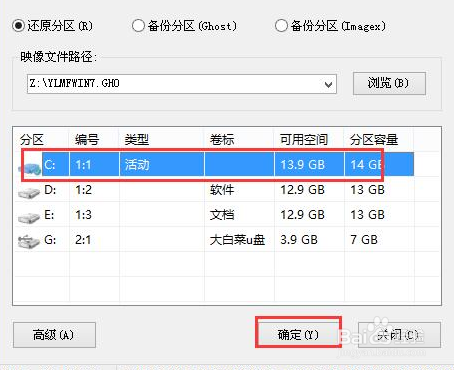454x370 pixels.
Task: Click the E: drive icon
Action: pos(29,218)
